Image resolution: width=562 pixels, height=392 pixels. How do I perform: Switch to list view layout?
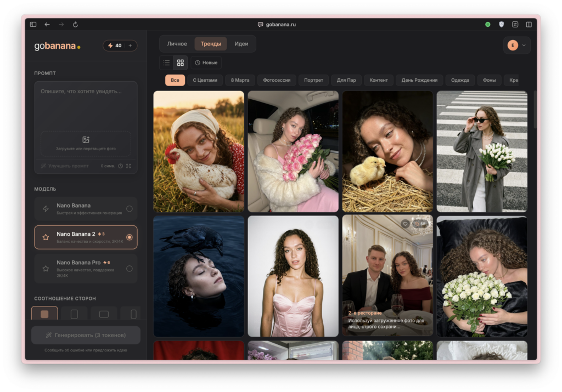pyautogui.click(x=166, y=63)
